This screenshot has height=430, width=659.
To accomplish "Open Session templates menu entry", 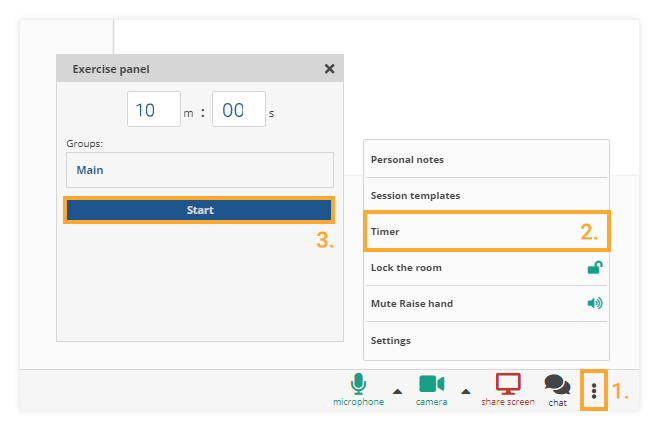I will tap(486, 195).
